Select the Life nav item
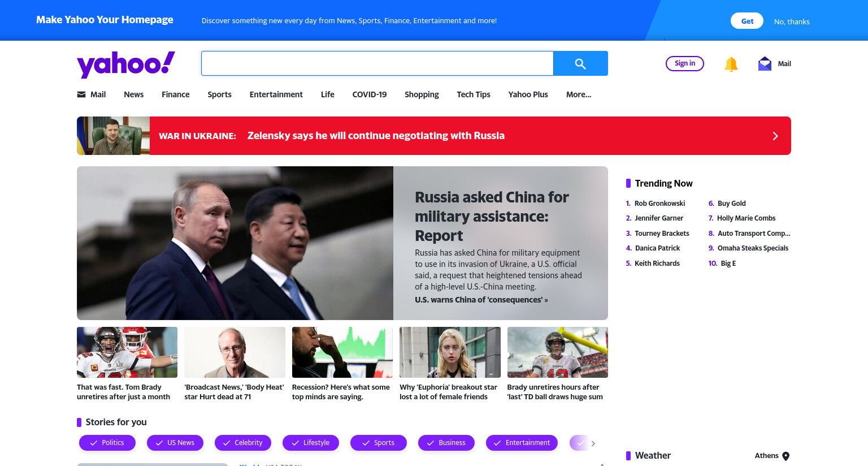This screenshot has width=868, height=466. point(328,94)
